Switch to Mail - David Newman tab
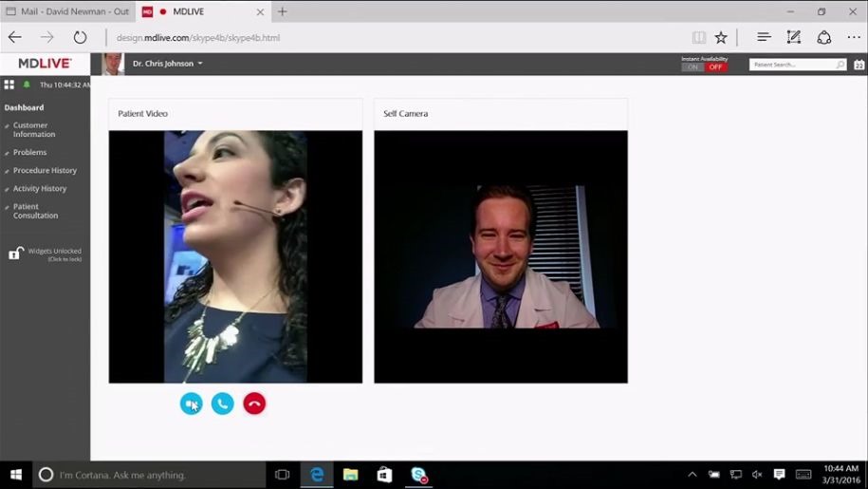Screen dimensions: 868x489 67,11
